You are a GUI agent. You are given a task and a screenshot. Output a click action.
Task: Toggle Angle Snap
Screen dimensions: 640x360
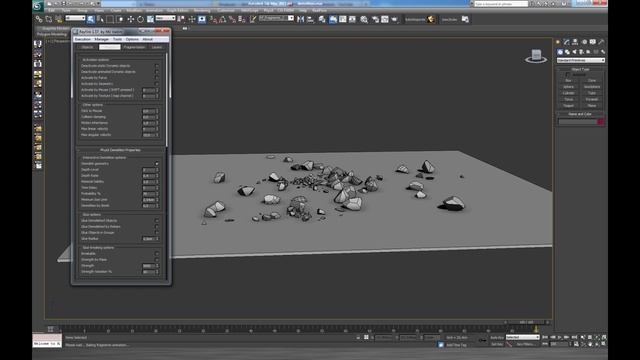223,19
